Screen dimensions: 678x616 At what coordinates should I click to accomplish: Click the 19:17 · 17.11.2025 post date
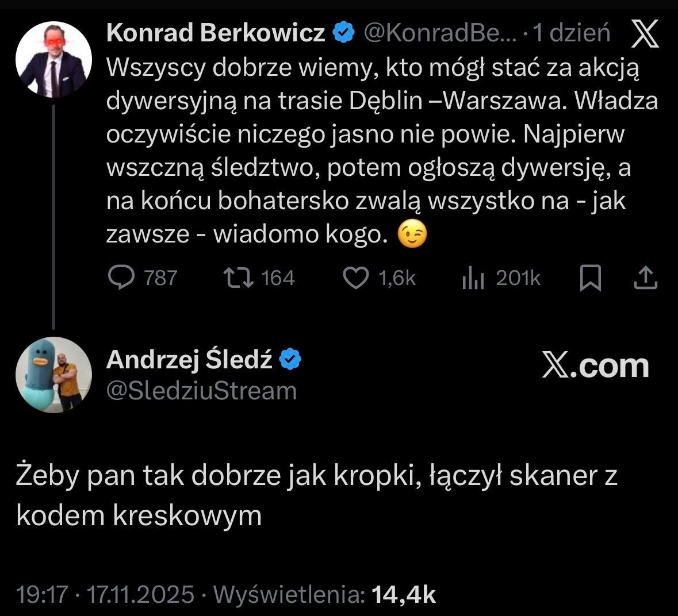[106, 595]
